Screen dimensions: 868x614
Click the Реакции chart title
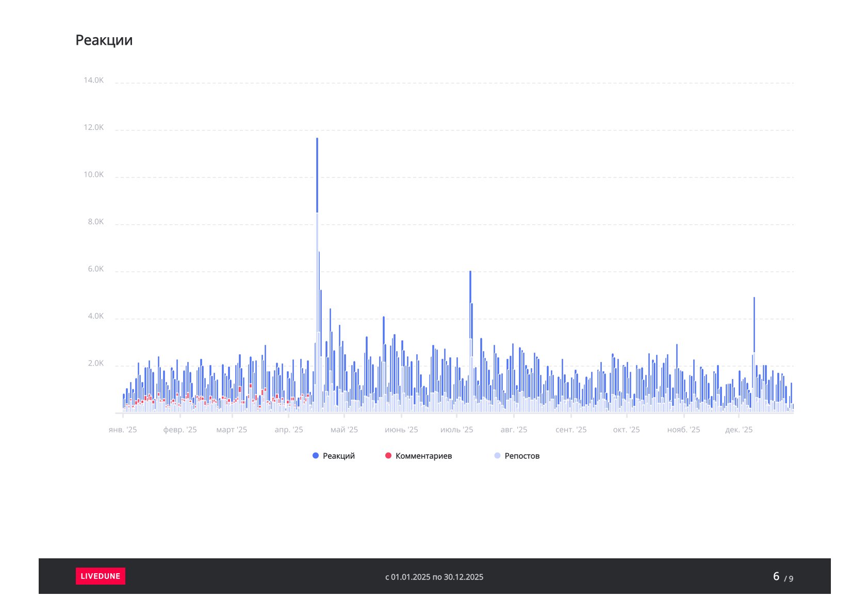click(x=104, y=40)
